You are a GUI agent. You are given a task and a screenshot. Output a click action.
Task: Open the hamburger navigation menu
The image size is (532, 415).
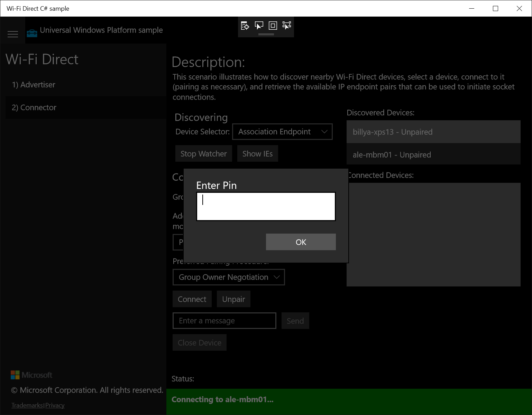13,34
